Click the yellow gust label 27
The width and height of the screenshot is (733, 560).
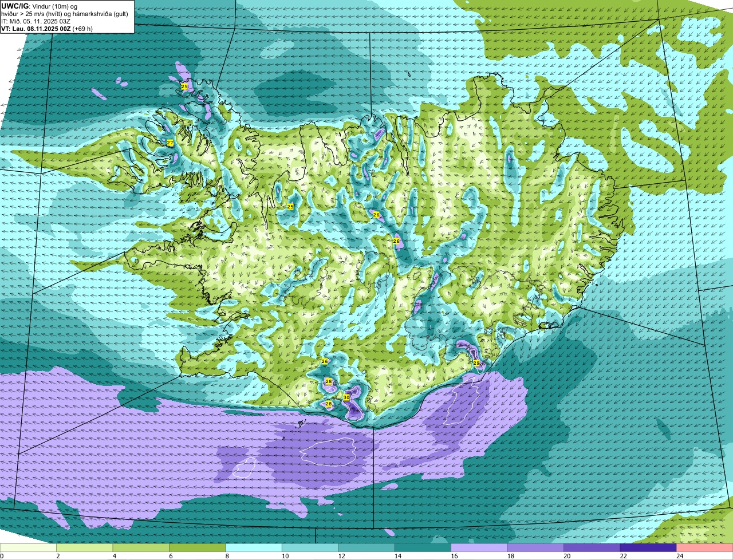(170, 143)
